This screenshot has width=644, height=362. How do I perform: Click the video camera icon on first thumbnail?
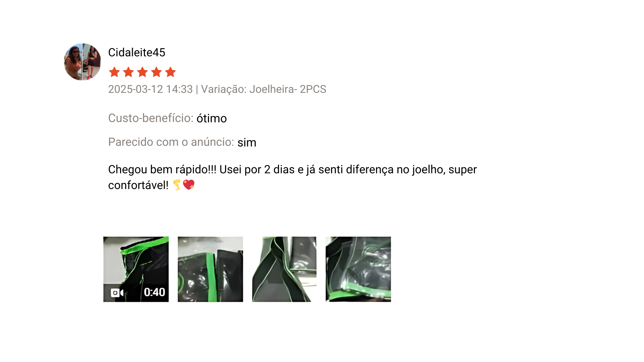click(x=117, y=293)
